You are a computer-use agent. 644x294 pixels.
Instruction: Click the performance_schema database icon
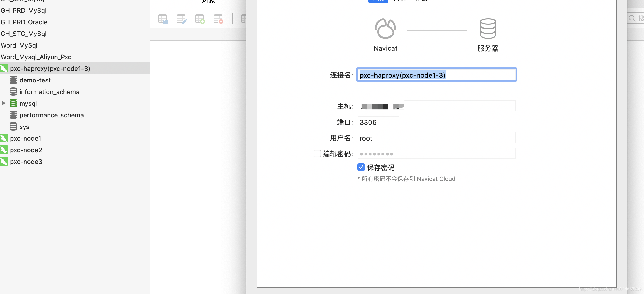tap(13, 115)
